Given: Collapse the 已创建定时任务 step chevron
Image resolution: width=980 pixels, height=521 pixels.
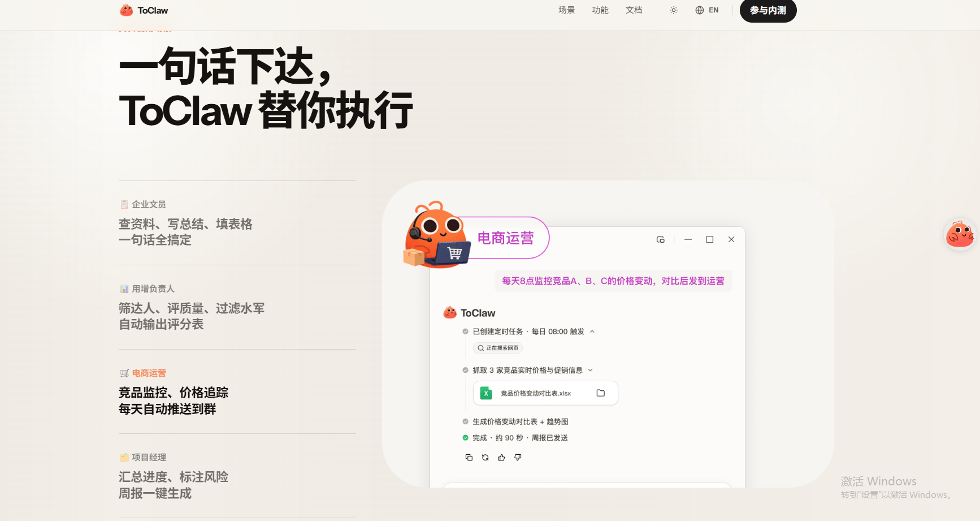Looking at the screenshot, I should pos(592,331).
